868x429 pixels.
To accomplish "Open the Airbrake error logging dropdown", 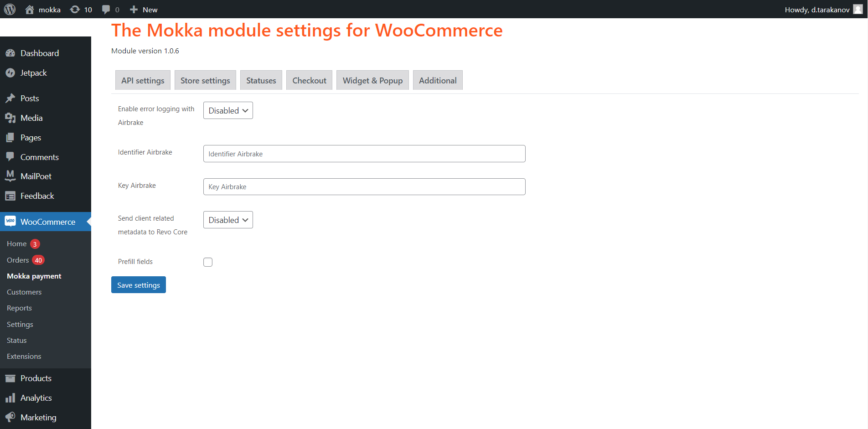I will [x=228, y=111].
